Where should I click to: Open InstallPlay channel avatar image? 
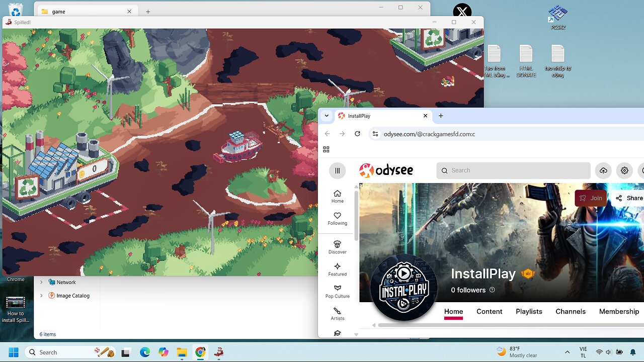[404, 287]
